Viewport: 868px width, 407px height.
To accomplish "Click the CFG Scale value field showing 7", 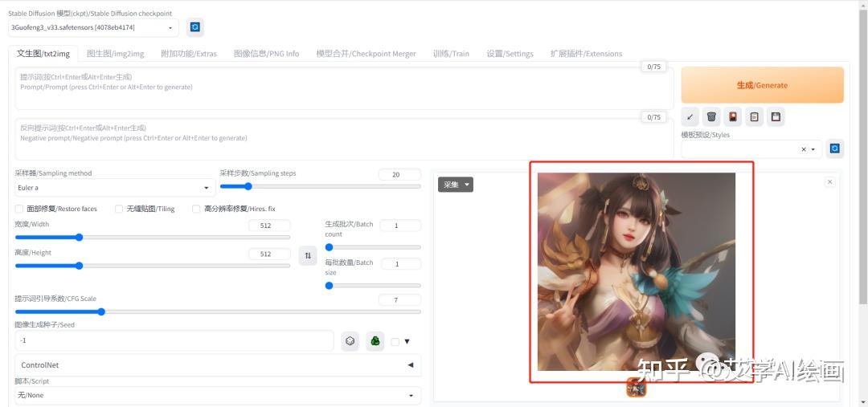I will [399, 300].
